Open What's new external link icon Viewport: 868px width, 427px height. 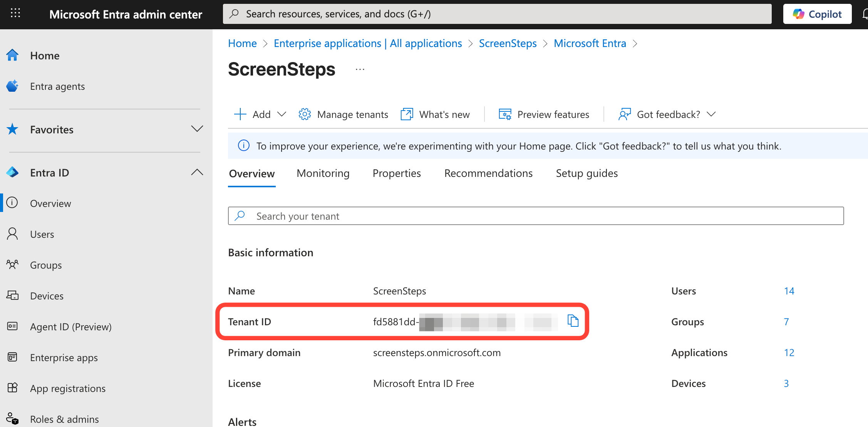tap(407, 114)
